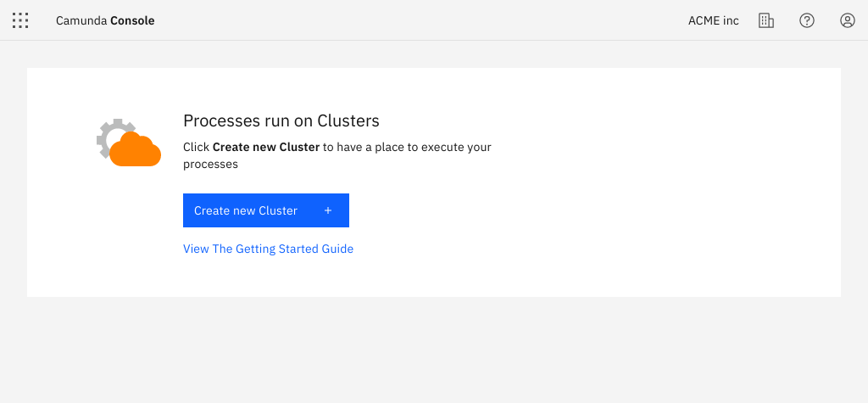Click empty space in the top header bar
Screen dimensions: 868x403
pyautogui.click(x=424, y=20)
